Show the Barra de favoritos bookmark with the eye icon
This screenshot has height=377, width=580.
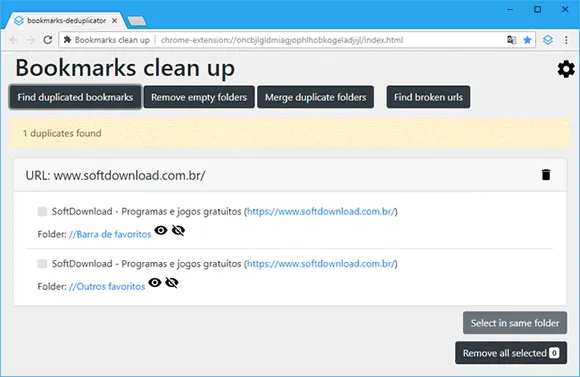[161, 230]
